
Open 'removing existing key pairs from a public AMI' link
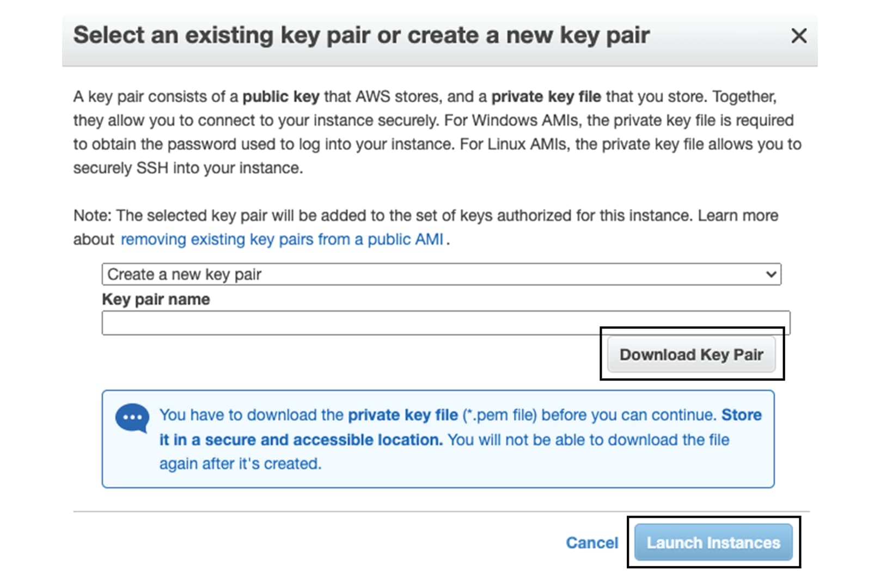[282, 240]
